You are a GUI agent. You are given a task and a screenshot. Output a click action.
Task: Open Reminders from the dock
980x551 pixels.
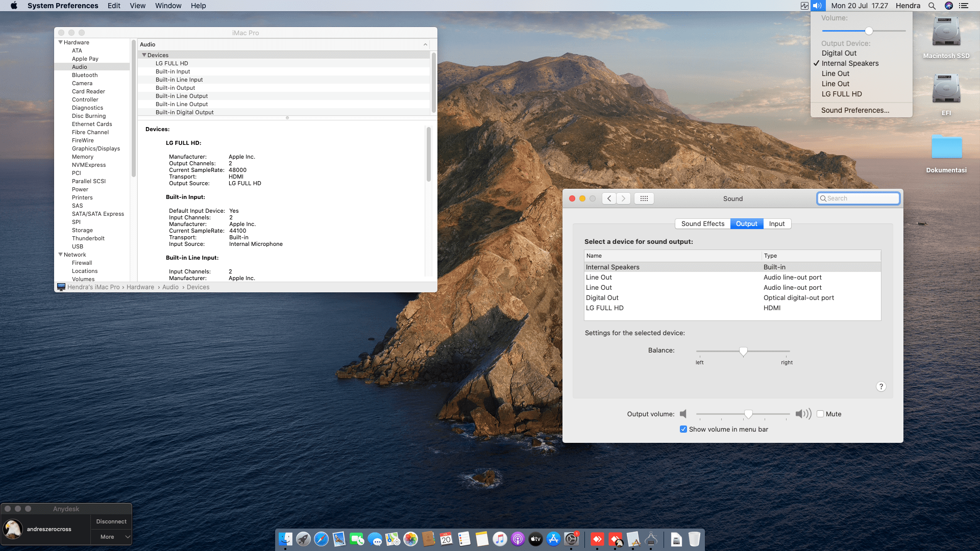[x=464, y=539]
